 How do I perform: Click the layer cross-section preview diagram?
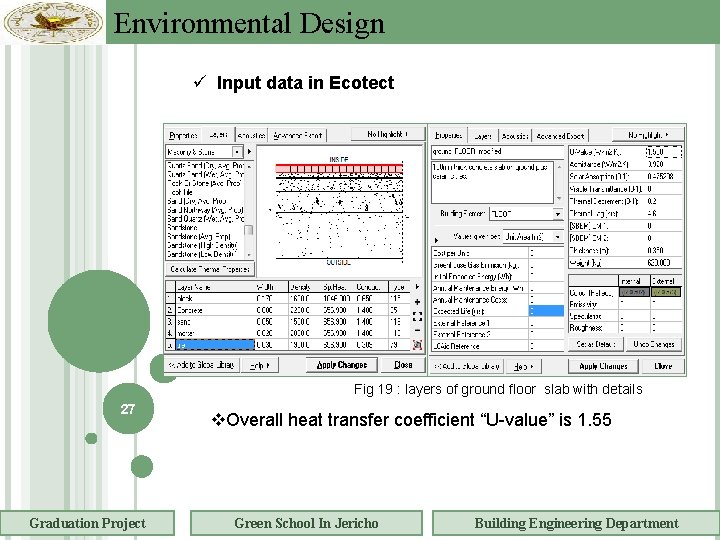pos(339,211)
